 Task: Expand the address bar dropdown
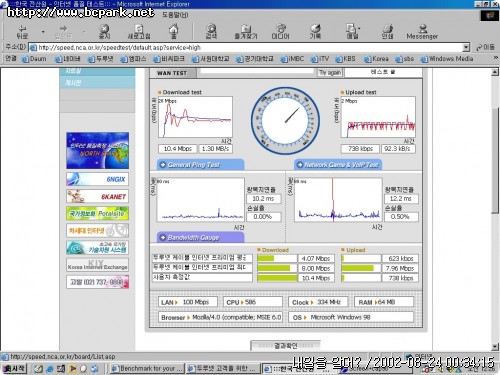coord(466,47)
